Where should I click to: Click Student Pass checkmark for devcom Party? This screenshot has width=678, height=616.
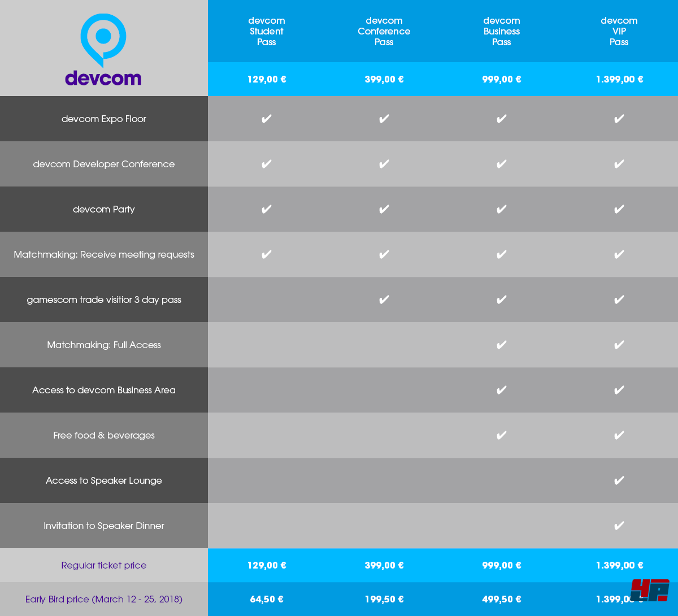point(267,209)
